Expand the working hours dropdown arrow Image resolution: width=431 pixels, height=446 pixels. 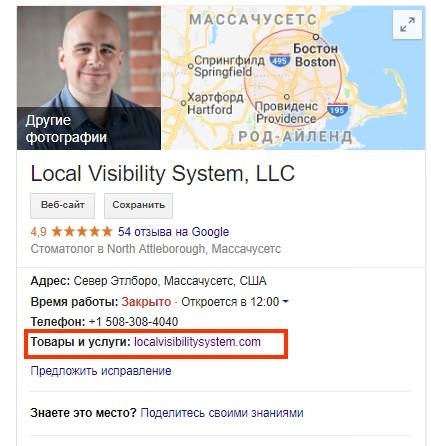pos(285,302)
